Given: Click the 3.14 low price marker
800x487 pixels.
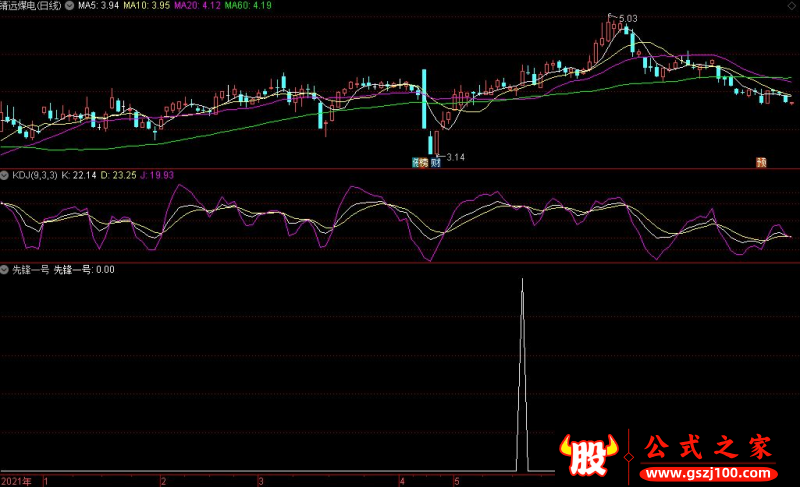Looking at the screenshot, I should (456, 157).
